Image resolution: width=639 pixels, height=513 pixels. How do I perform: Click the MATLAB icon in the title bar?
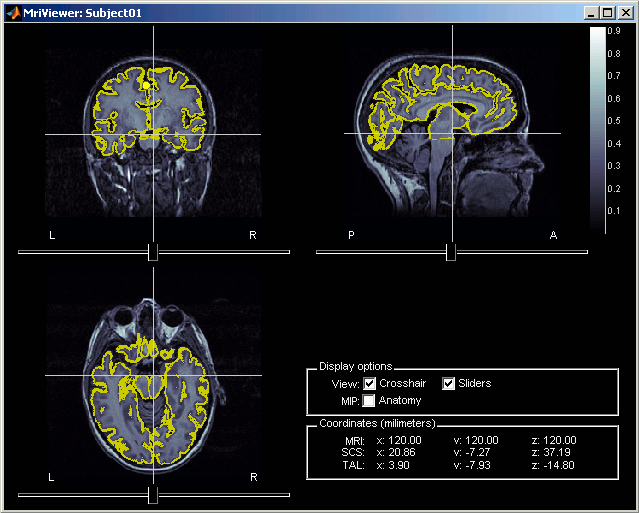12,9
